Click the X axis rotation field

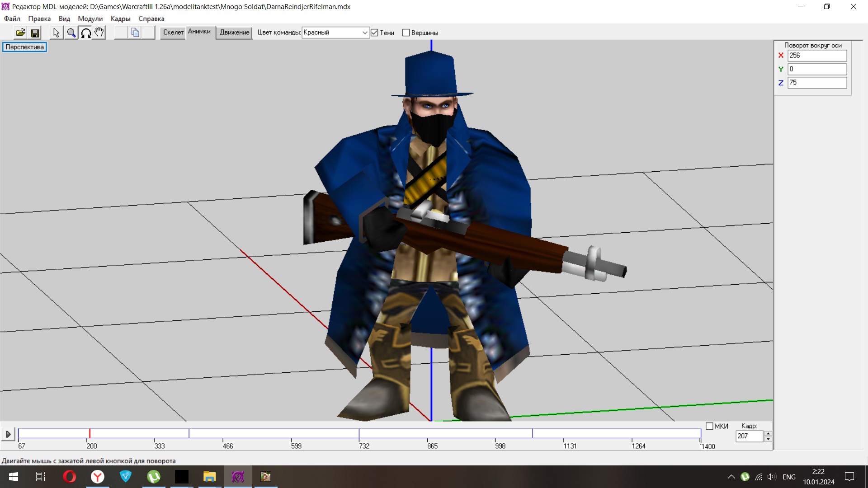(x=816, y=56)
